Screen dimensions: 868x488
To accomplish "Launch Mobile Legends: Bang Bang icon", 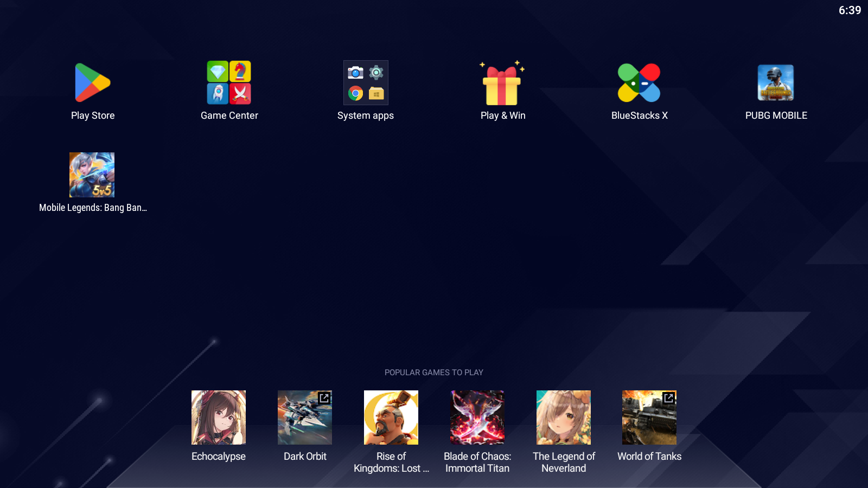I will (92, 175).
